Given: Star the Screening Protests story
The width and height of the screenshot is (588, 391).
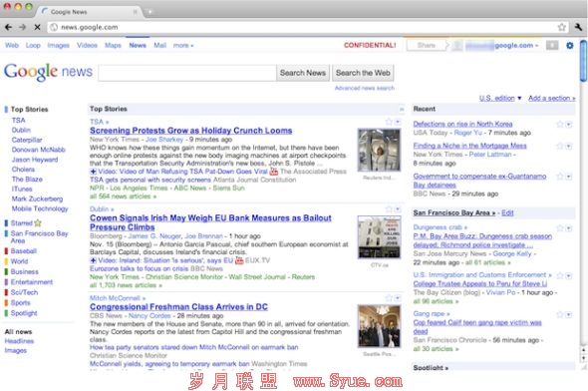Looking at the screenshot, I should [389, 122].
